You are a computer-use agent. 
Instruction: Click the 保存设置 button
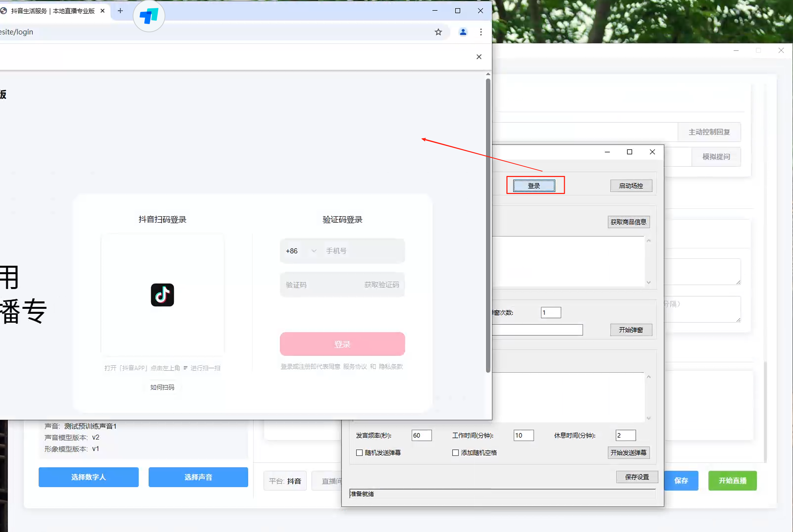point(637,477)
